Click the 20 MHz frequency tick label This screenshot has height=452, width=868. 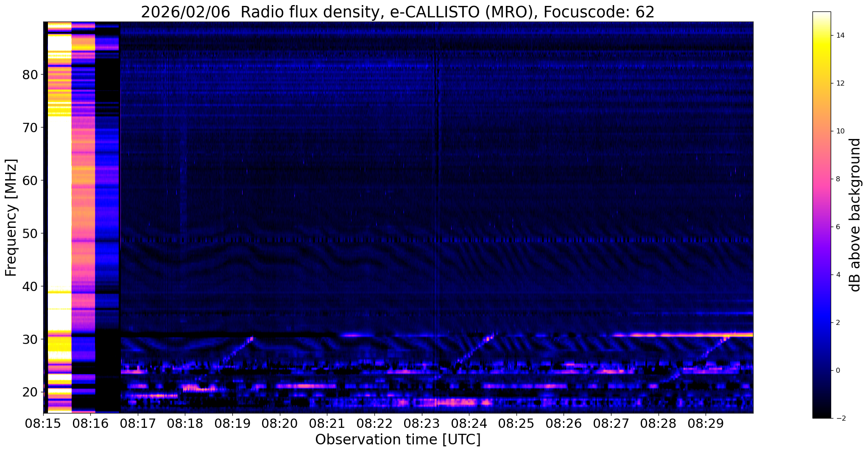[x=30, y=393]
